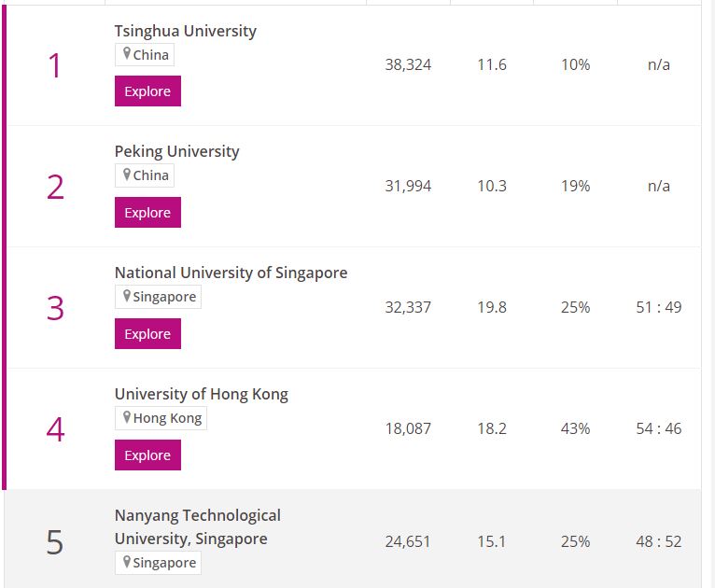Open Nanyang Technological University, Singapore link

197,526
